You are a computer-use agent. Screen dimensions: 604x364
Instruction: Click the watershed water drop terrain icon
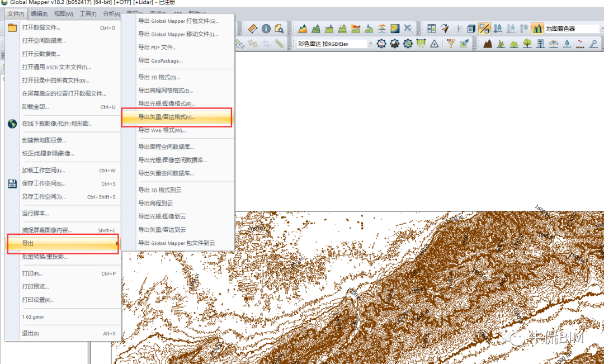[x=369, y=29]
